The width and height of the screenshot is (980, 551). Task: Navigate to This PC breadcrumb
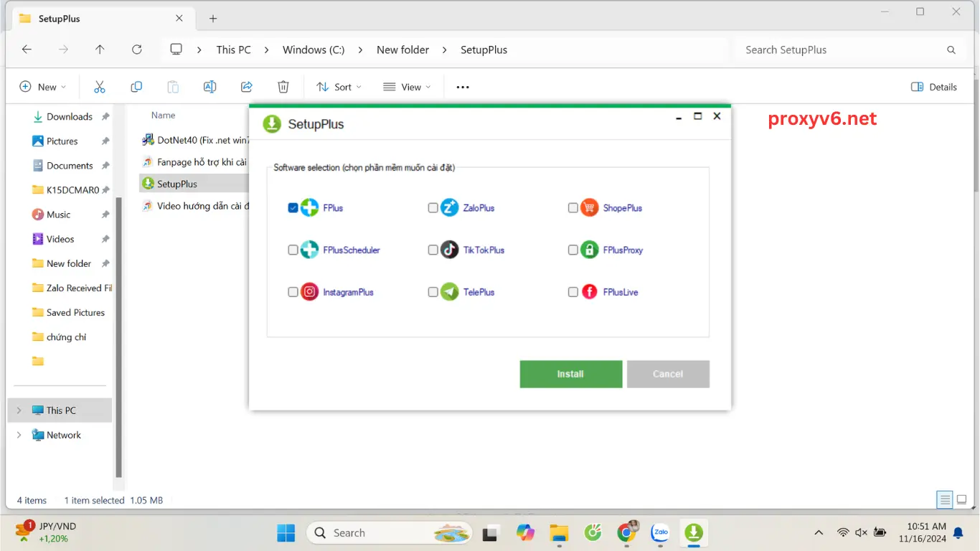pos(234,50)
